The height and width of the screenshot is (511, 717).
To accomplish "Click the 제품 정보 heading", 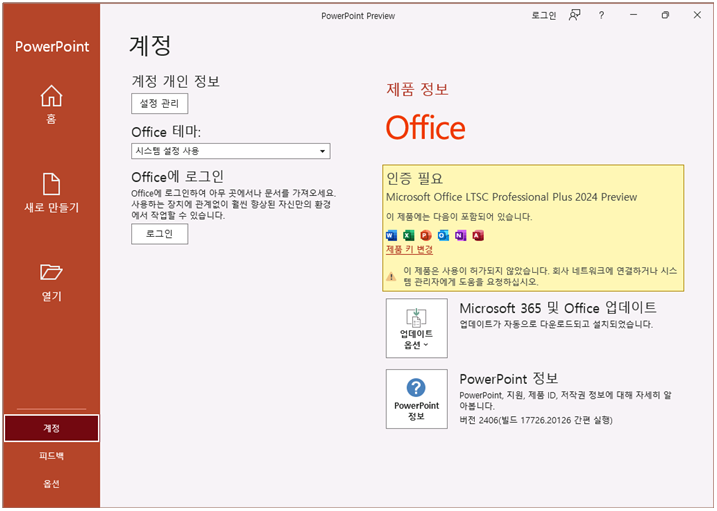I will (x=417, y=89).
